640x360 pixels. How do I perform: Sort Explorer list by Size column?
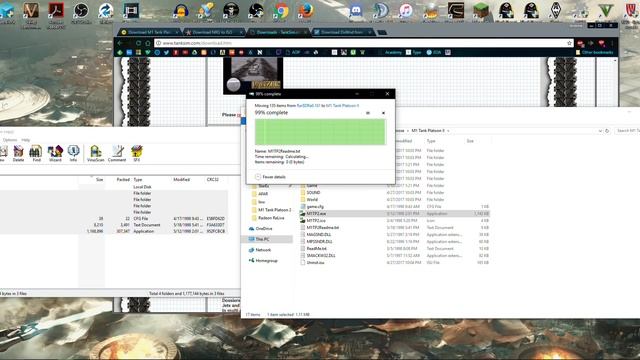point(470,141)
